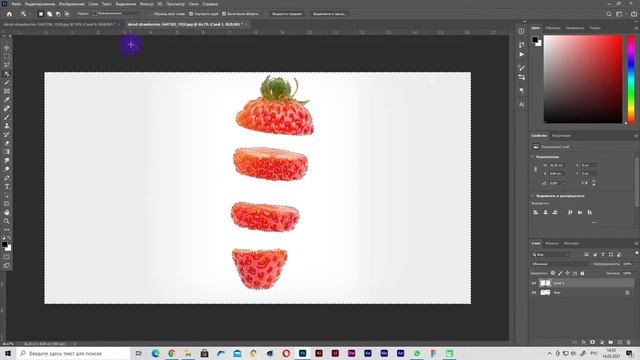Open Photoshop search magnifier icon

(609, 14)
